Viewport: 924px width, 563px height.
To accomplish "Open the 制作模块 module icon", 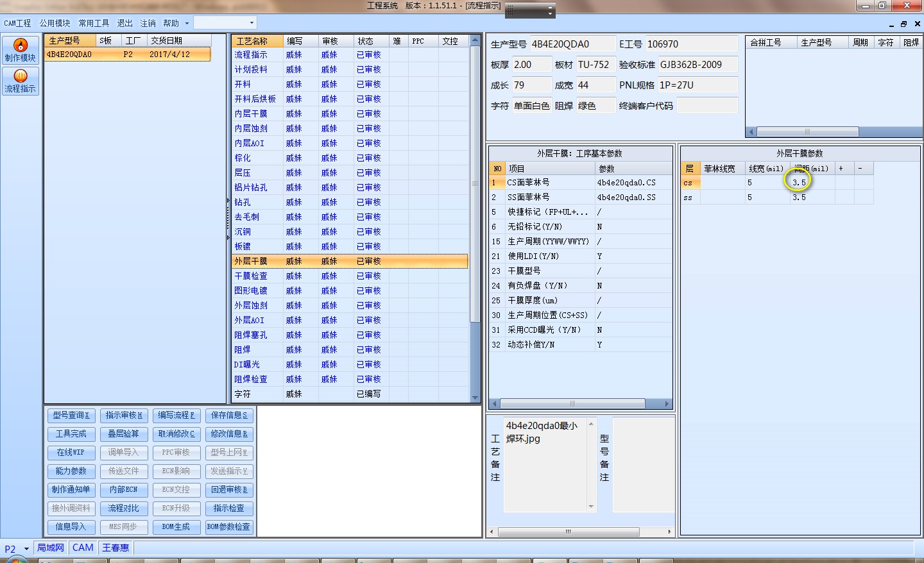I will click(x=21, y=50).
